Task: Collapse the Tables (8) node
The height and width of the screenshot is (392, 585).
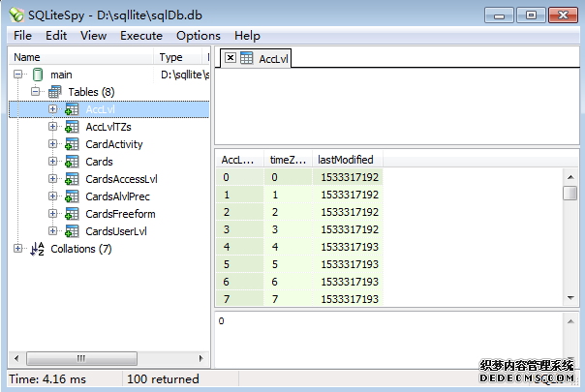Action: pyautogui.click(x=36, y=92)
